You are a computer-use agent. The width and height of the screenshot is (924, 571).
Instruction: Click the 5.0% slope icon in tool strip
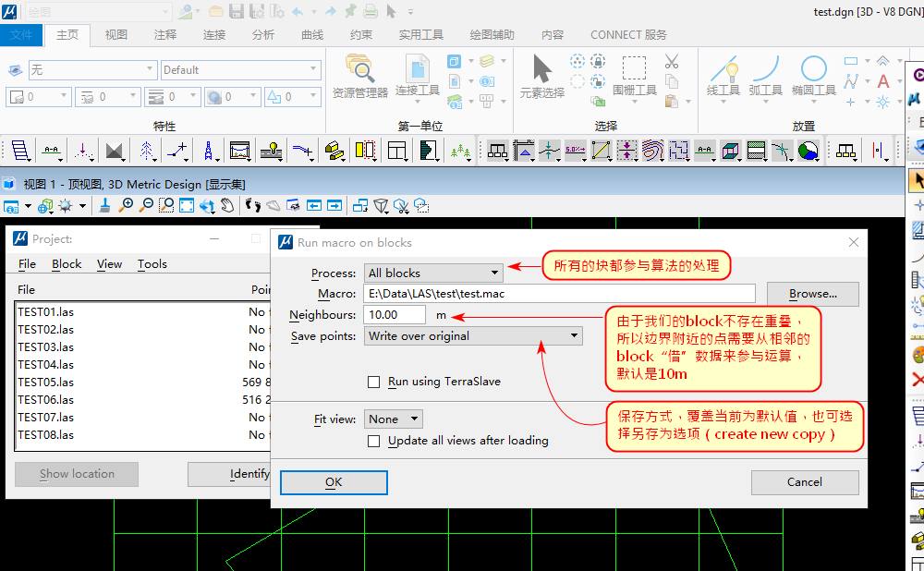coord(575,151)
